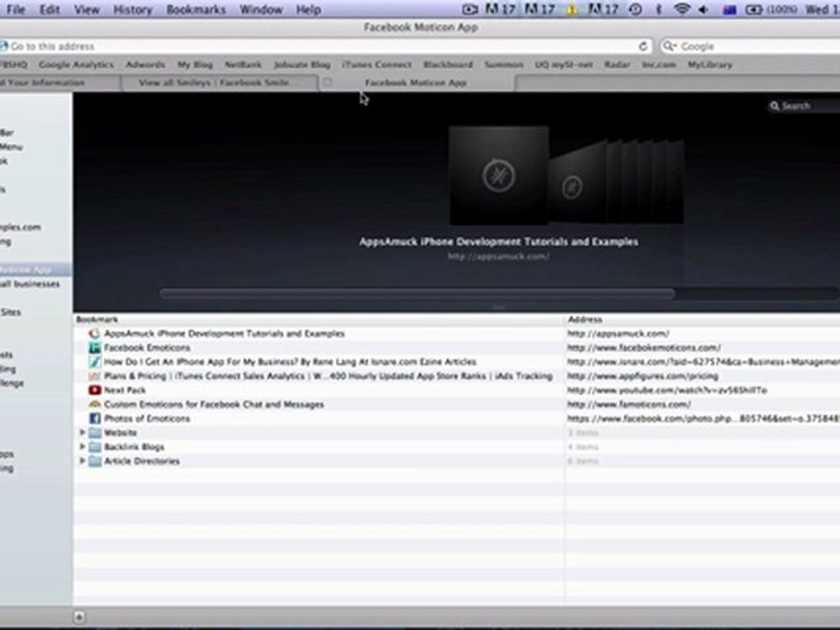Switch to Facebook Moticon App tab
The width and height of the screenshot is (840, 630).
pos(416,82)
